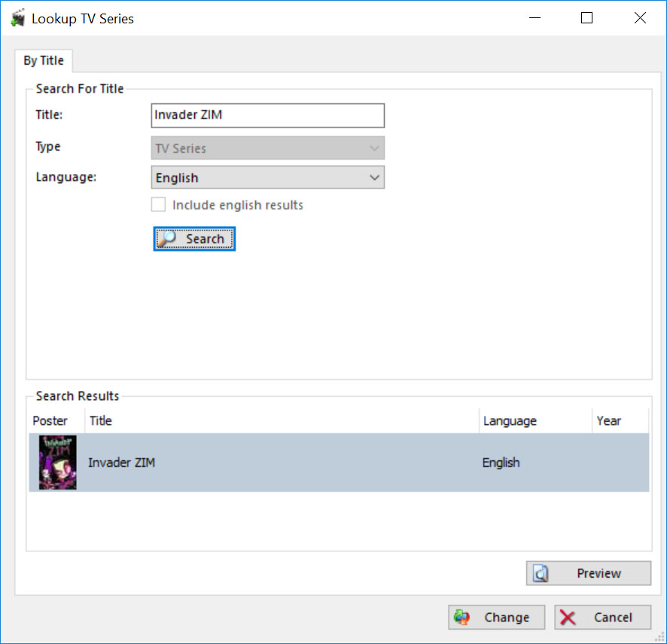This screenshot has width=667, height=644.
Task: Expand the Language dropdown
Action: pos(267,178)
